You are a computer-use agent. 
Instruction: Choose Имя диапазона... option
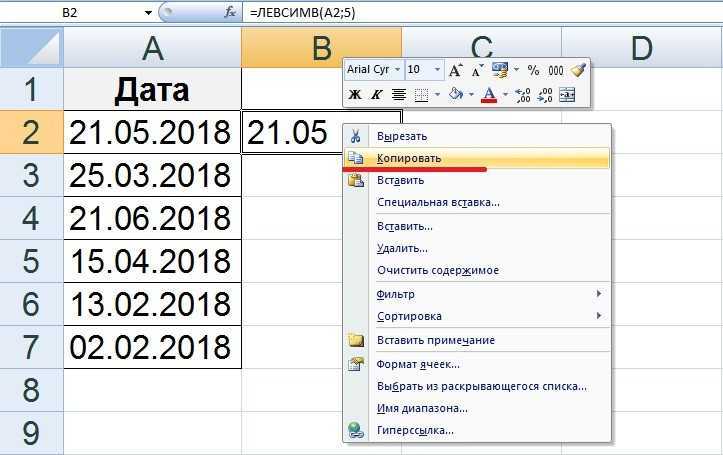[477, 408]
